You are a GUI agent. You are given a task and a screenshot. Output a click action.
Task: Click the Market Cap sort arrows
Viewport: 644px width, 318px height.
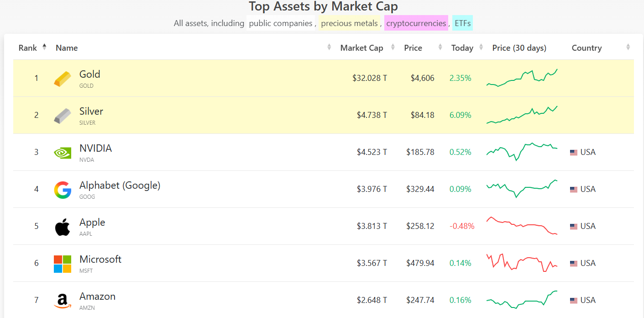point(393,47)
